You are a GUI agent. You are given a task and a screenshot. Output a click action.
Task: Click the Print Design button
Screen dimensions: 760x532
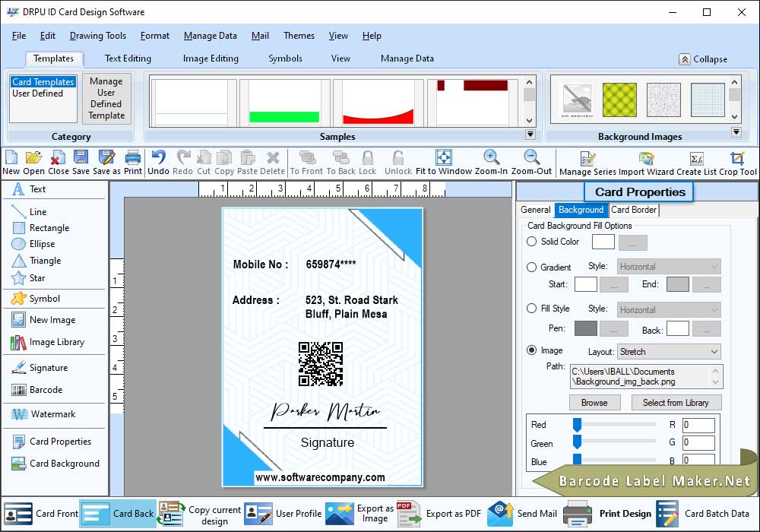608,514
